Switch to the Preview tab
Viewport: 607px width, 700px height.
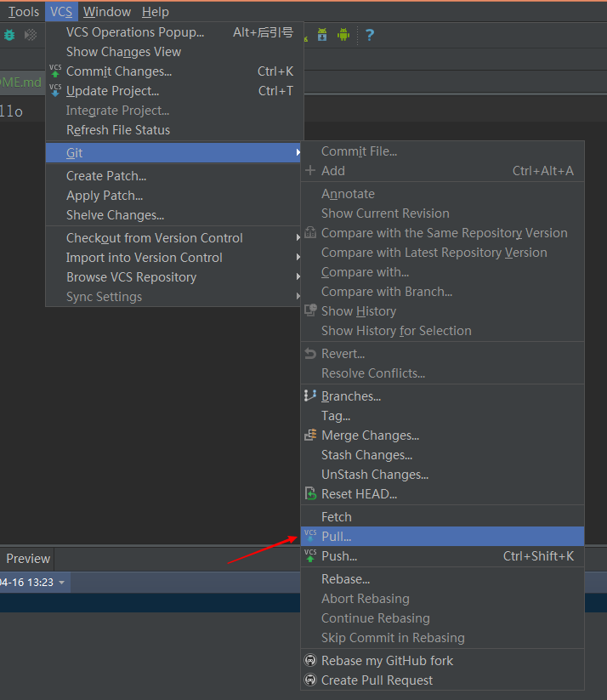(28, 559)
